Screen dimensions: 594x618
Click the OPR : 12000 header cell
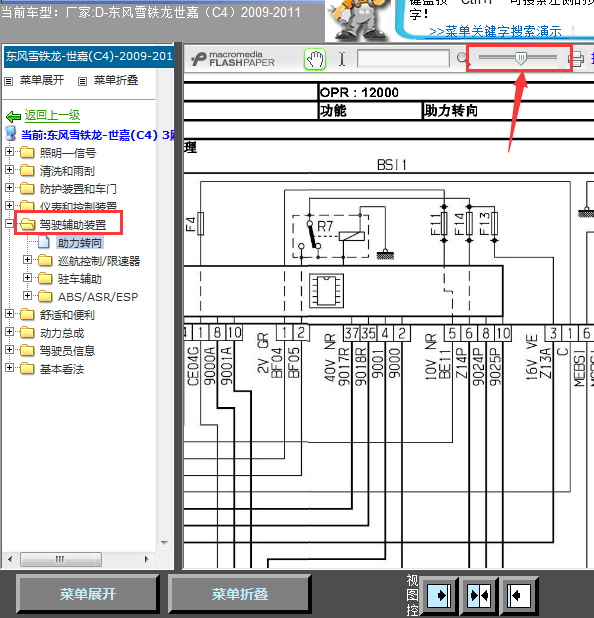click(x=359, y=93)
